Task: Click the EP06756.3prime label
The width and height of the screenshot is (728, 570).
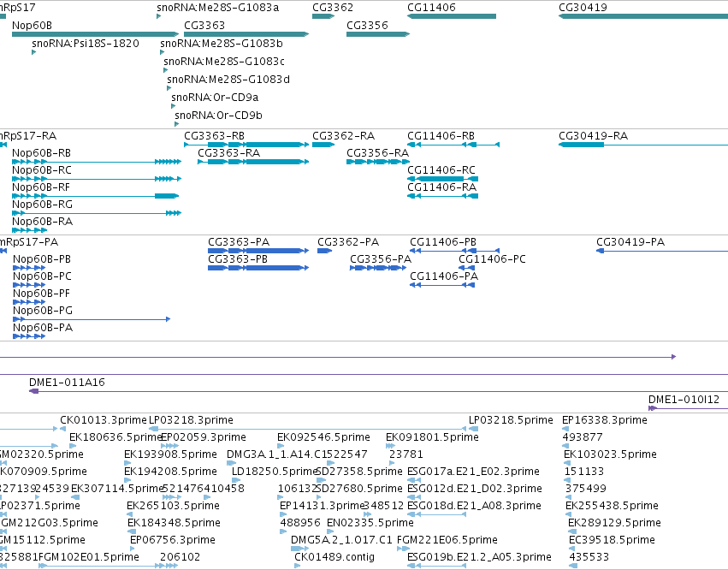Action: [173, 540]
